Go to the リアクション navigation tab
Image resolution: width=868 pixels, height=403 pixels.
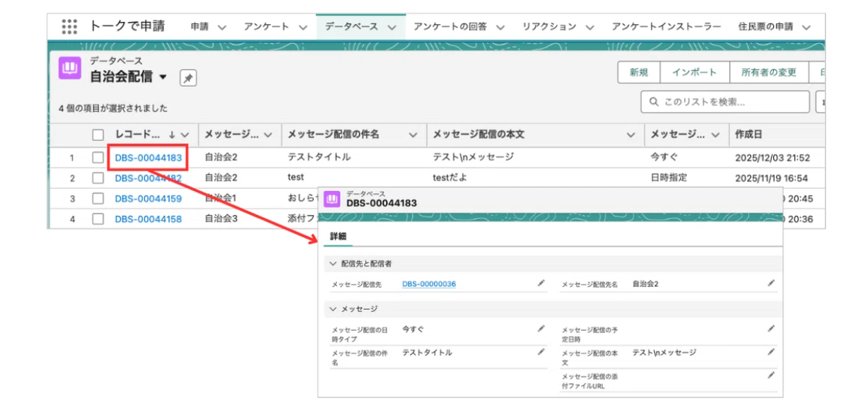coord(549,27)
